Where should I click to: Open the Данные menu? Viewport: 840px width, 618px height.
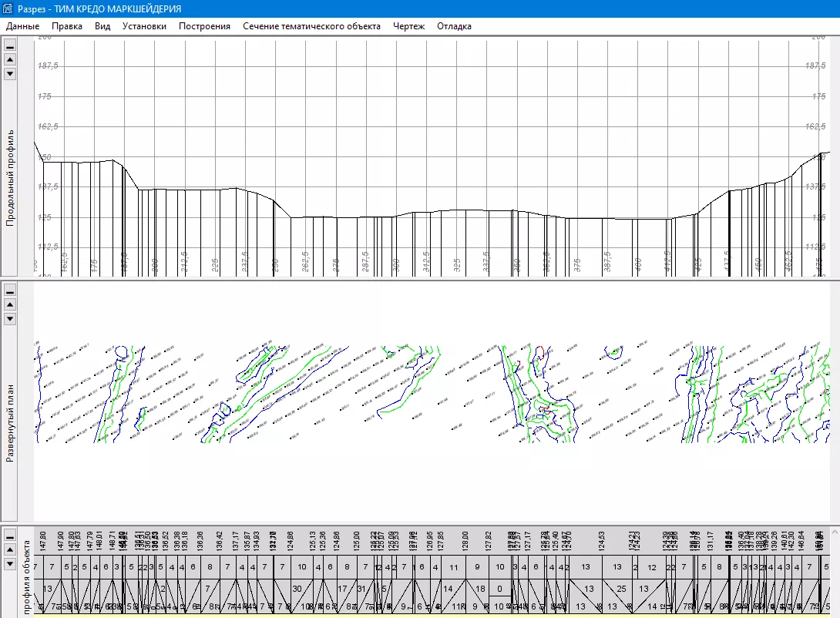(x=22, y=26)
